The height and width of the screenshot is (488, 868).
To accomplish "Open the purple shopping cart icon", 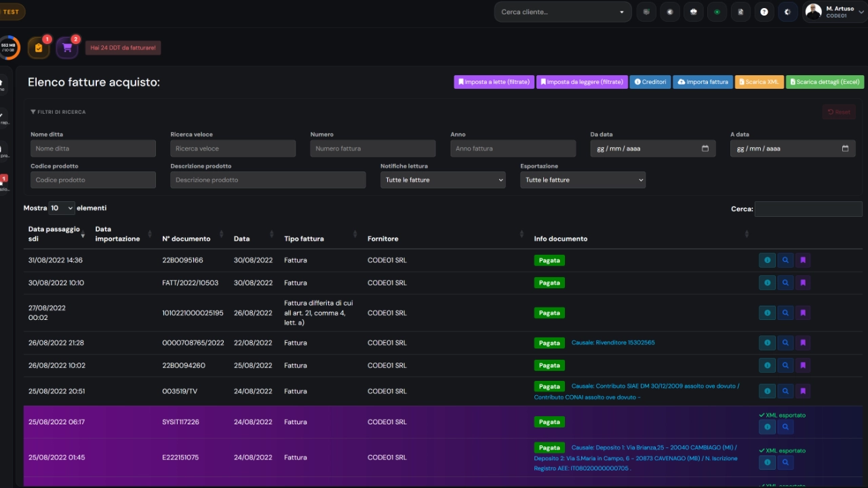I will click(66, 47).
